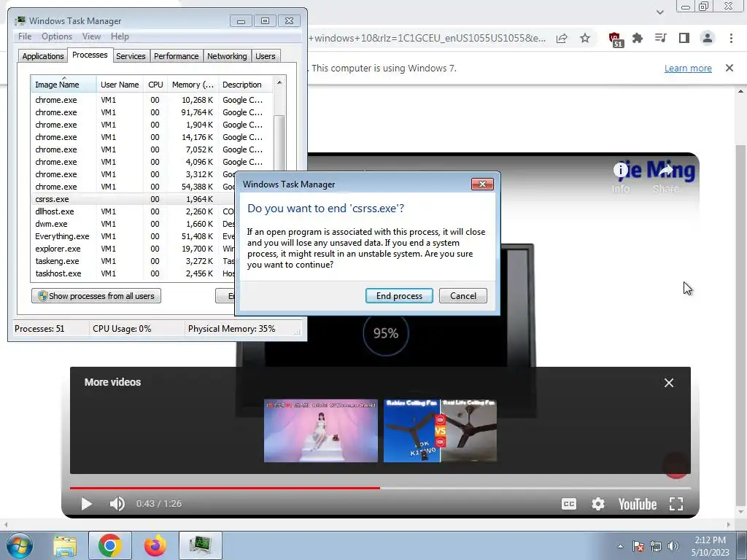Open the View menu in Task Manager
This screenshot has height=560, width=747.
91,36
